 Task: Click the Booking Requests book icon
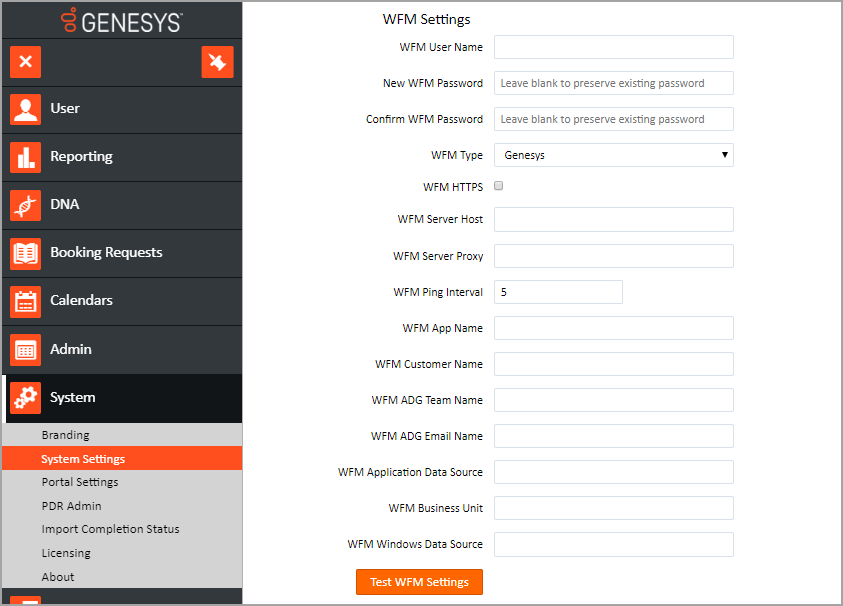point(26,253)
